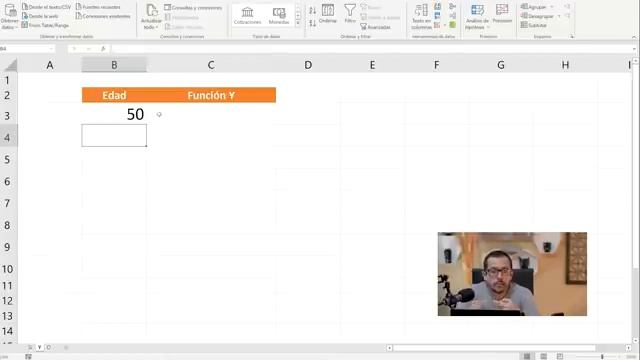Select row 7 header

(x=7, y=203)
